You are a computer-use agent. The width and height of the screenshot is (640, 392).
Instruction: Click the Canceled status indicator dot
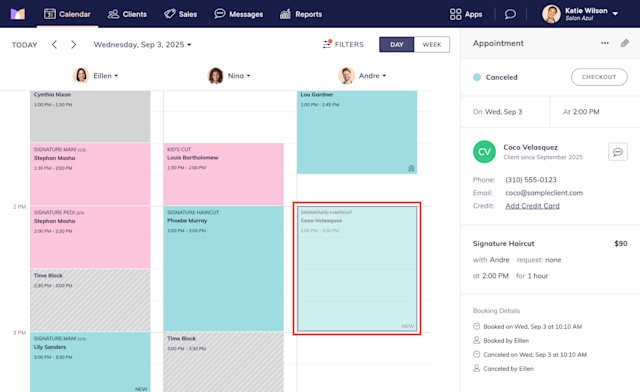[477, 77]
